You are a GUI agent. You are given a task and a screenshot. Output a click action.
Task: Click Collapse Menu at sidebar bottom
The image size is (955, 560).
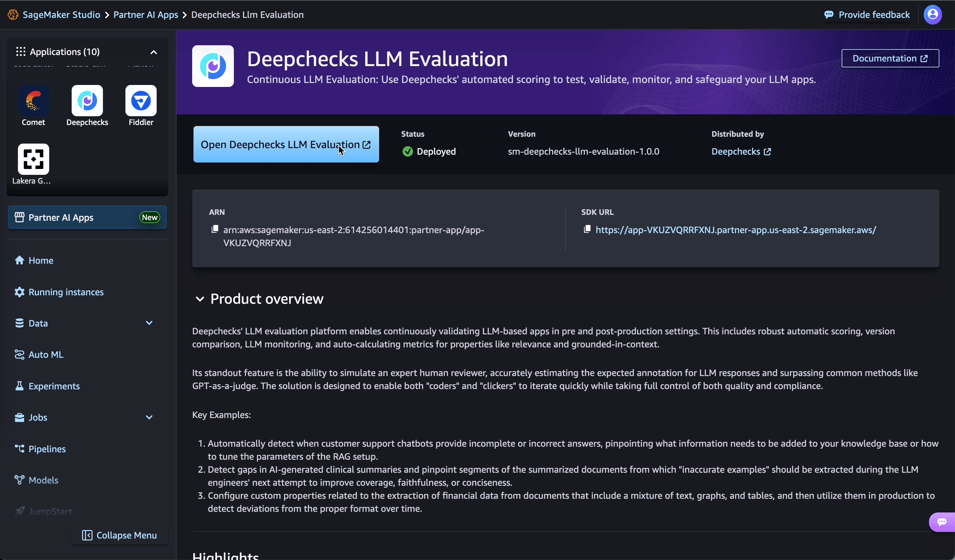pos(119,535)
